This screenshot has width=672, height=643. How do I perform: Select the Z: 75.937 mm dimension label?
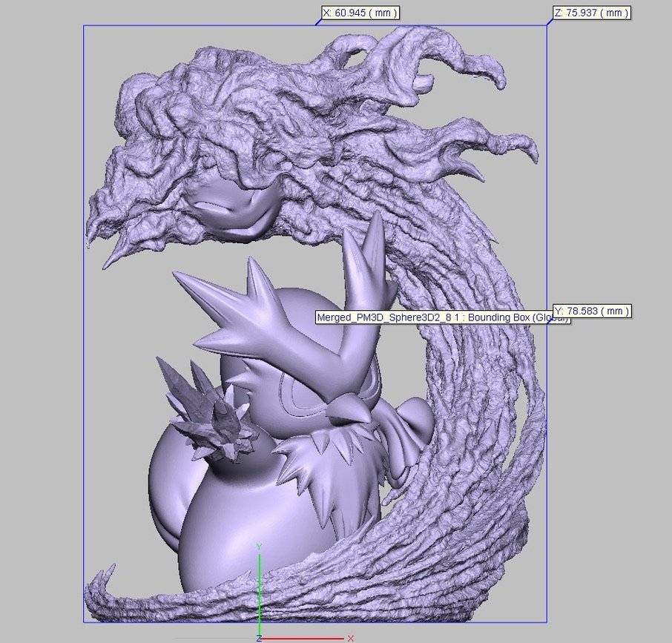(591, 13)
